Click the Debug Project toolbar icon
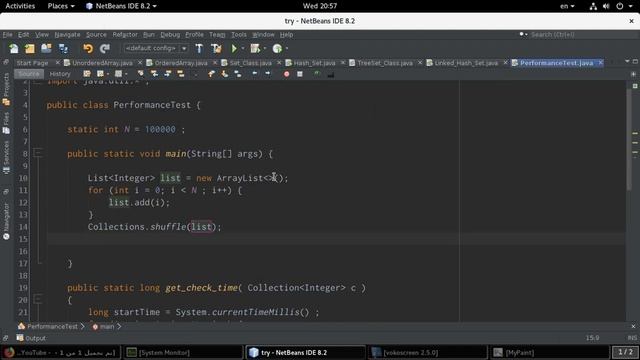Image resolution: width=640 pixels, height=360 pixels. (x=255, y=49)
